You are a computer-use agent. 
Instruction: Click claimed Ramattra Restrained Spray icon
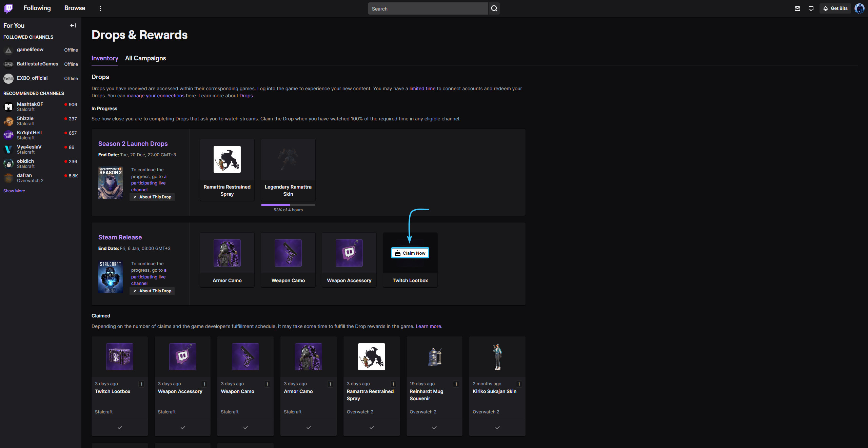[x=372, y=357]
